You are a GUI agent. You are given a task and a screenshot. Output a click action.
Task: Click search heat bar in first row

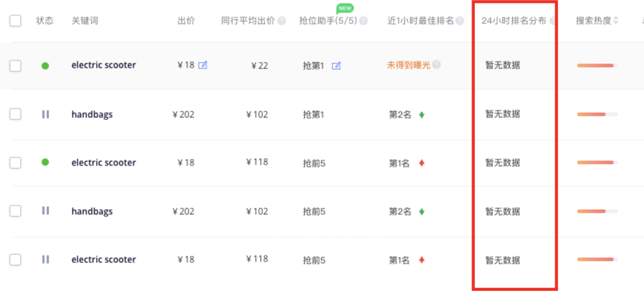(596, 65)
